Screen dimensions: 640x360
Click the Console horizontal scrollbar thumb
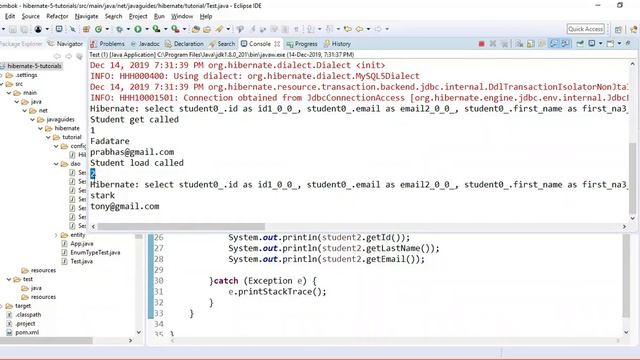[x=181, y=226]
